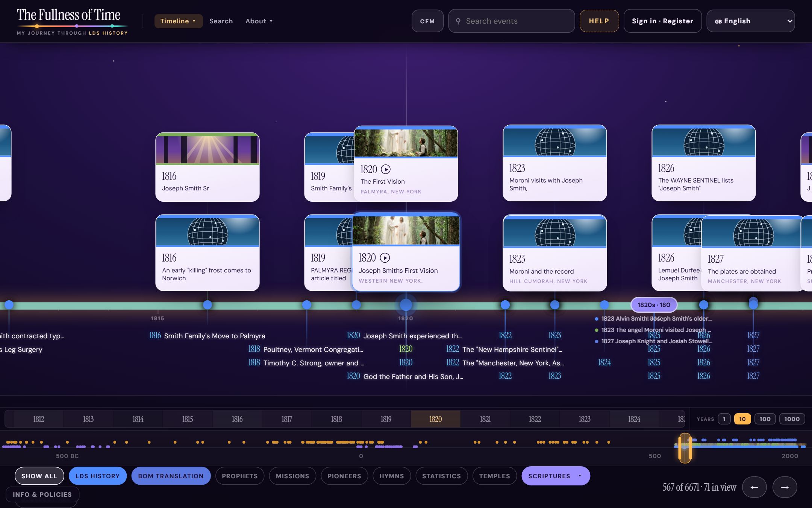Go to next event with right arrow
Viewport: 812px width, 508px height.
[x=785, y=487]
